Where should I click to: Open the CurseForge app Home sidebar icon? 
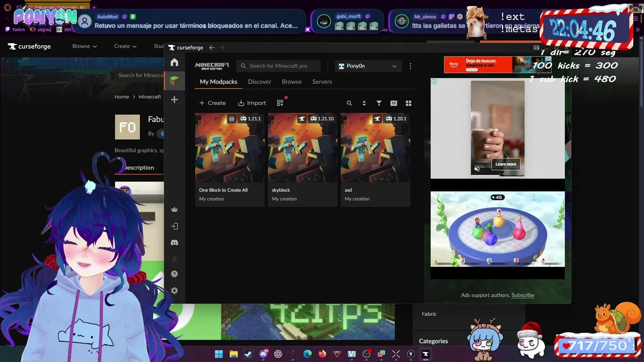(174, 62)
